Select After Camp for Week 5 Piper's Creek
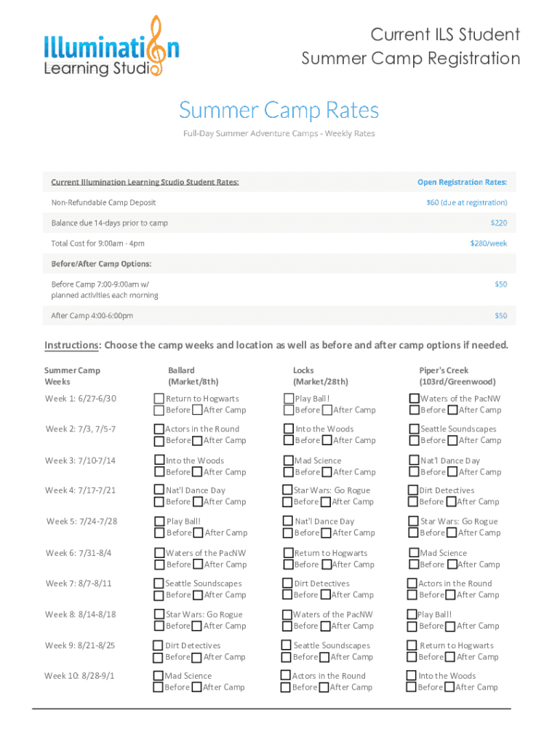The width and height of the screenshot is (560, 745). 452,533
